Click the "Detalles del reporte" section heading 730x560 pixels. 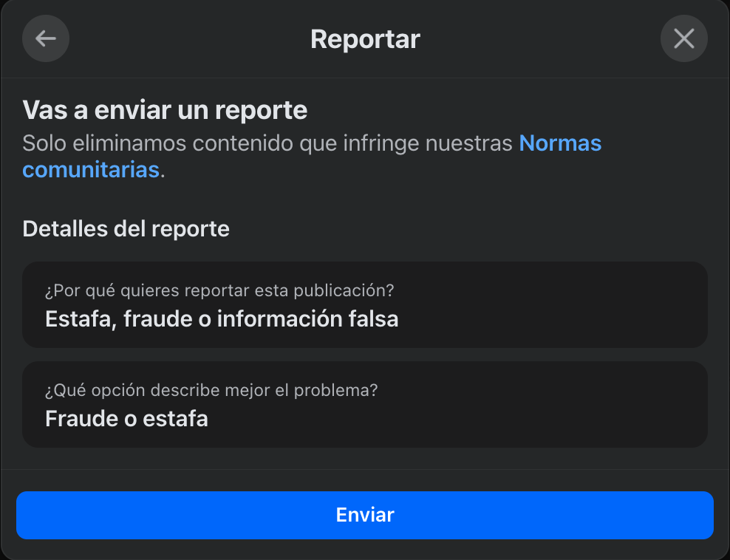click(126, 228)
